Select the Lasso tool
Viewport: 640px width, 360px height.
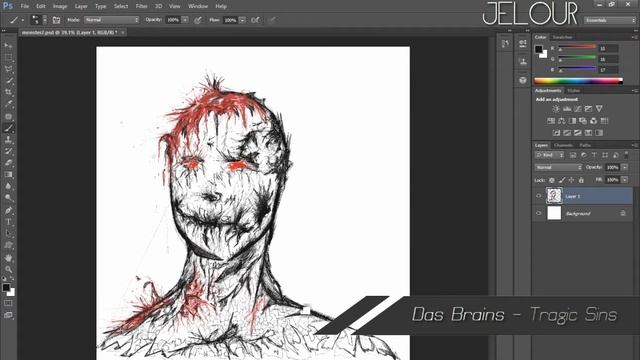click(8, 69)
